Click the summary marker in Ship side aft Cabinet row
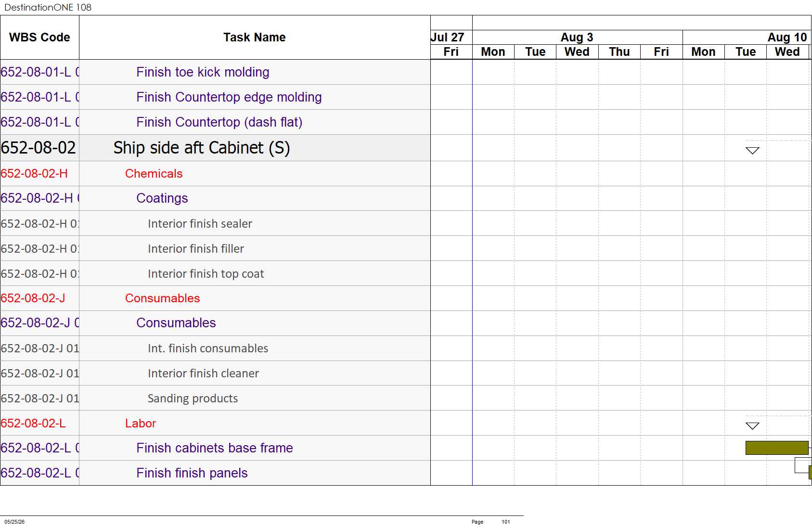The height and width of the screenshot is (528, 812). [752, 151]
